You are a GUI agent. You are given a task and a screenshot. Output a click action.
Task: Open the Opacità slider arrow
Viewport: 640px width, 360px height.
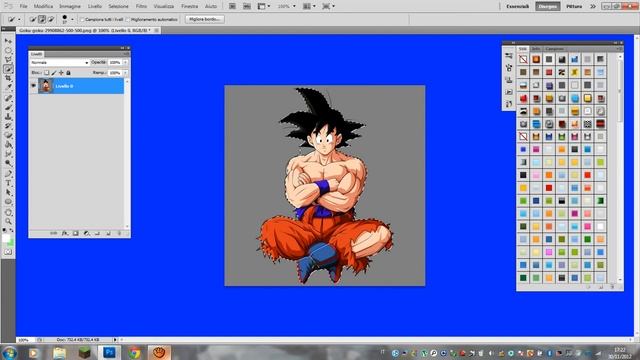pyautogui.click(x=125, y=62)
